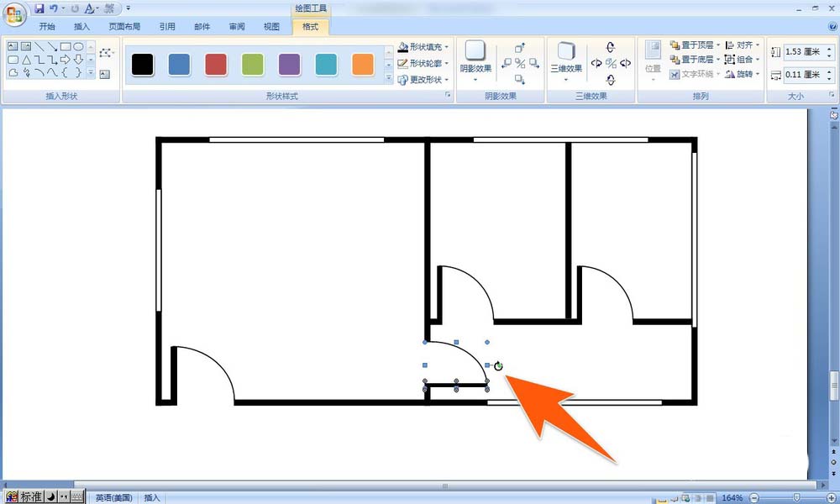The image size is (840, 504).
Task: Tilt 3-D effect down
Action: click(x=611, y=80)
